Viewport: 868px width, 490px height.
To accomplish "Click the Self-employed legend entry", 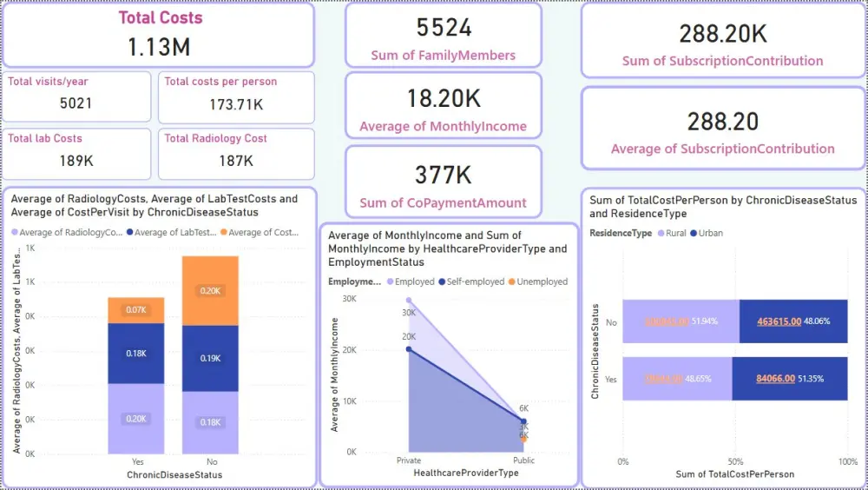I will pyautogui.click(x=471, y=281).
